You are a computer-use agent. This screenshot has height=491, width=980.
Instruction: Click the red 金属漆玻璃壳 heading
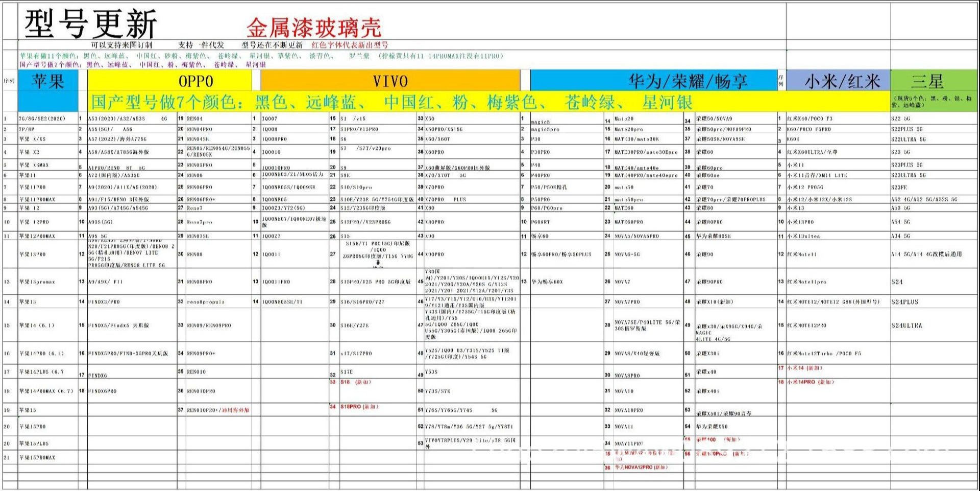point(314,28)
